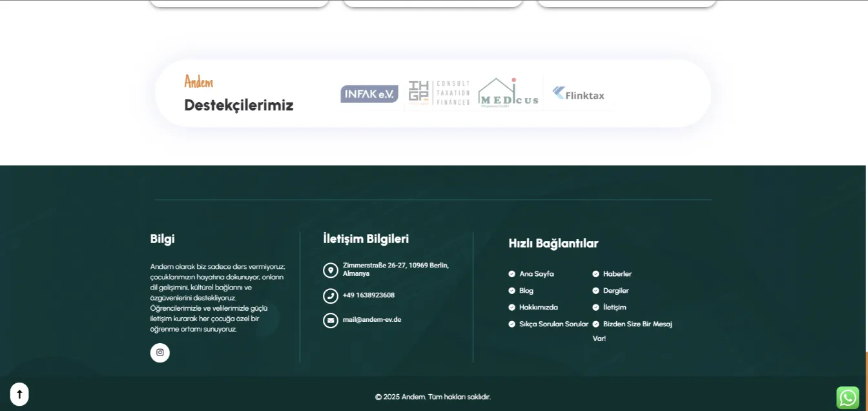Click the location pin icon

pyautogui.click(x=331, y=270)
